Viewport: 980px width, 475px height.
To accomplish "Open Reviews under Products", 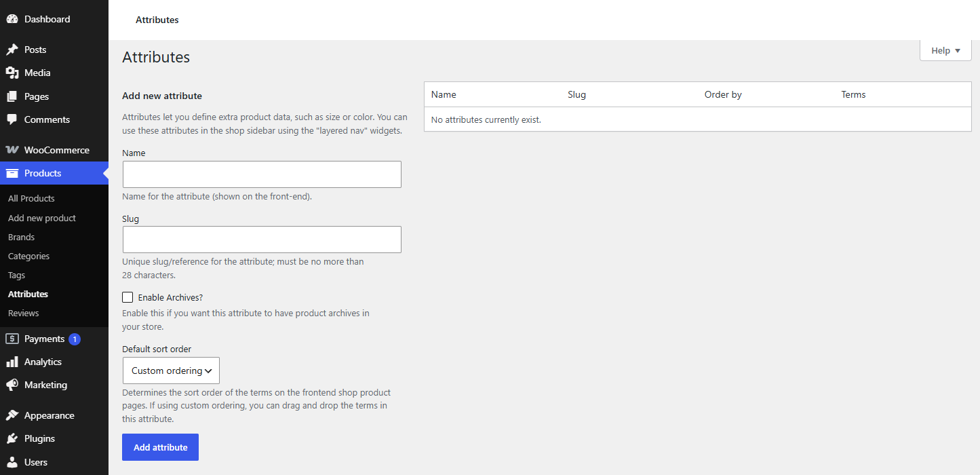I will [x=23, y=313].
